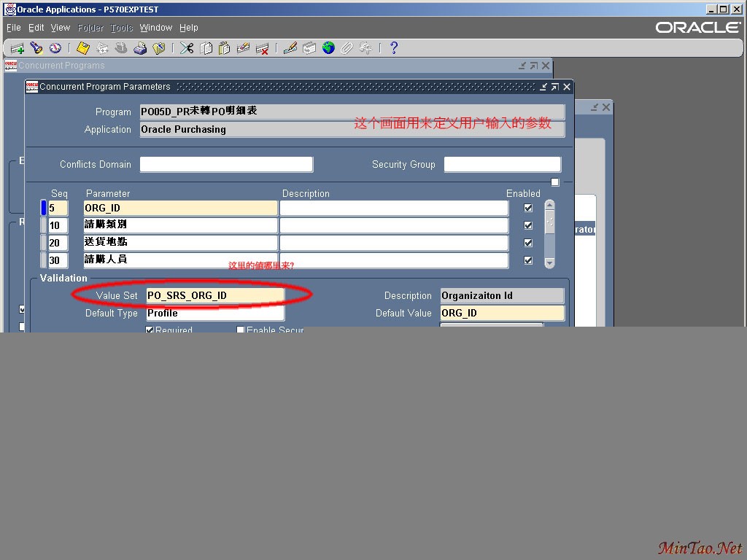Click the parameter list scroll up arrow
Image resolution: width=747 pixels, height=560 pixels.
549,205
